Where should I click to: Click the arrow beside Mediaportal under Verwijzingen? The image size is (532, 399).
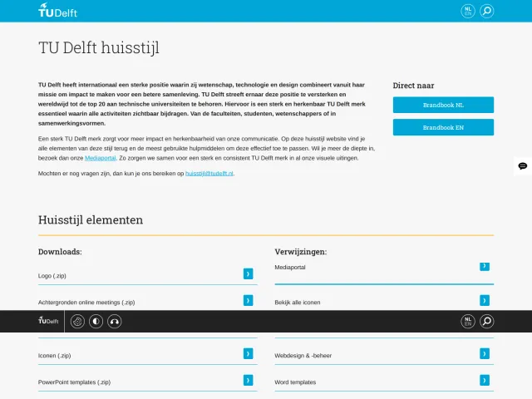485,266
